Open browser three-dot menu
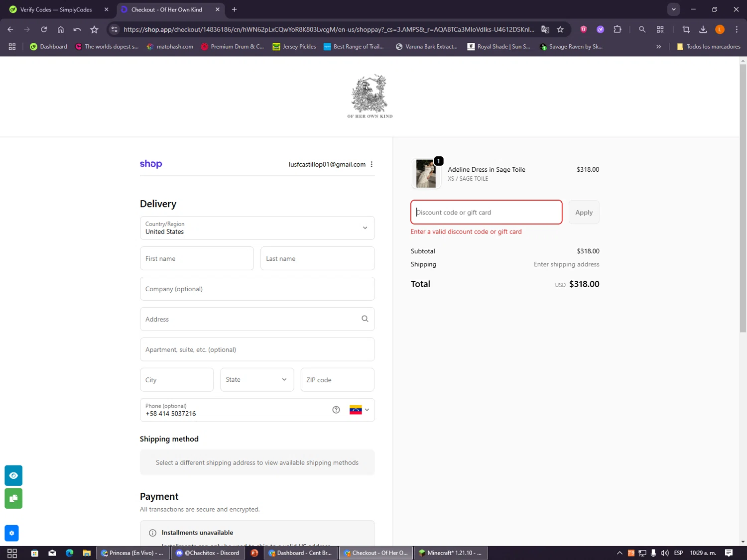747x560 pixels. click(x=737, y=29)
